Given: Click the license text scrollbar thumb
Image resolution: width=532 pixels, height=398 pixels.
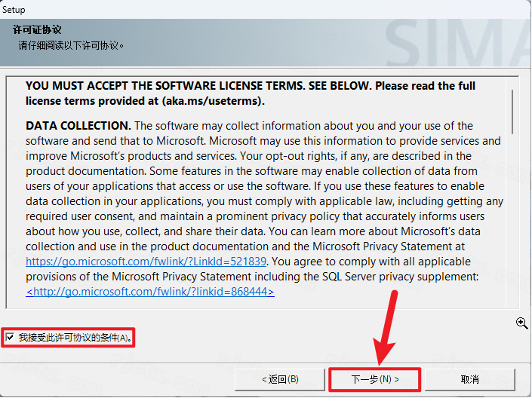Looking at the screenshot, I should pos(512,112).
